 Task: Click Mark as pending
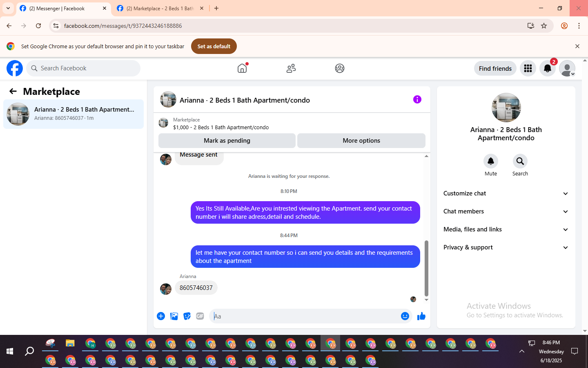tap(227, 141)
